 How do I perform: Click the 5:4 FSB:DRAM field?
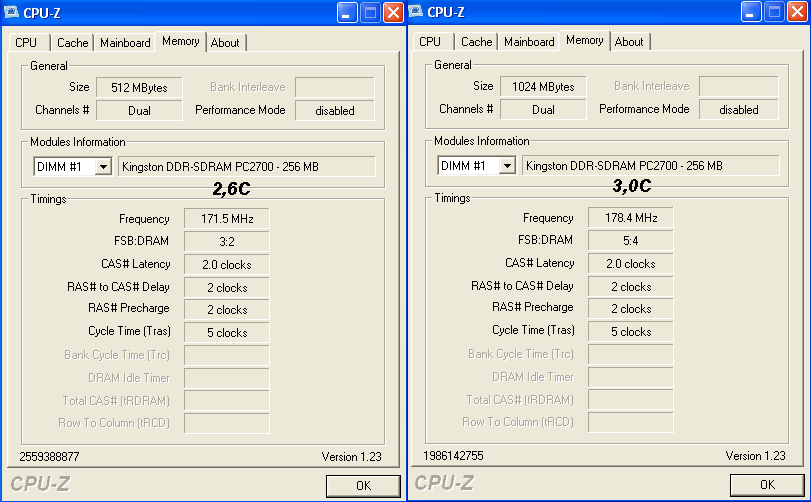[x=630, y=240]
